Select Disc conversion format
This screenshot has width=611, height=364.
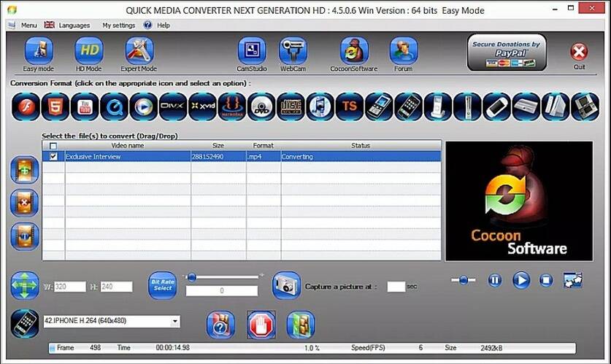point(291,107)
